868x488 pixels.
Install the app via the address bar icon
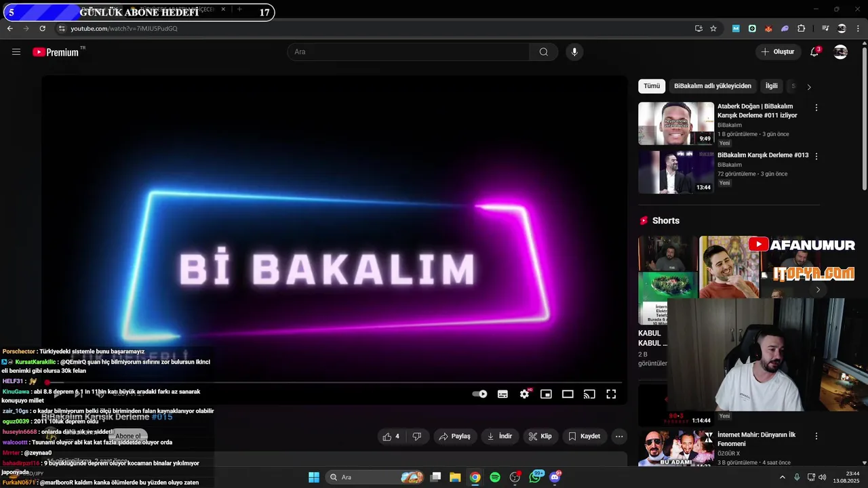(x=698, y=28)
